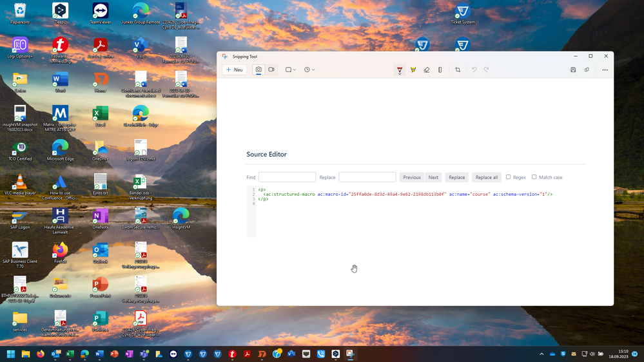Activate the image crop tool
Screen dimensions: 644x362
coord(458,70)
